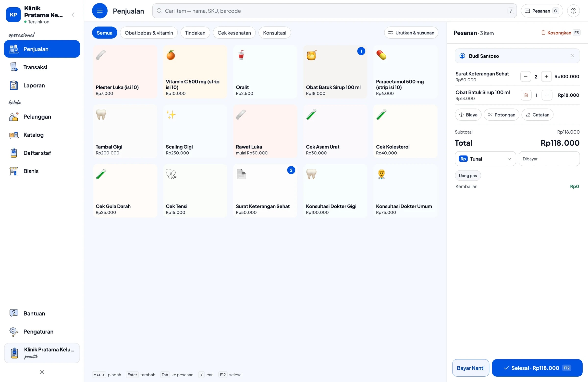Open the Pesanan orders button in header

coord(542,11)
